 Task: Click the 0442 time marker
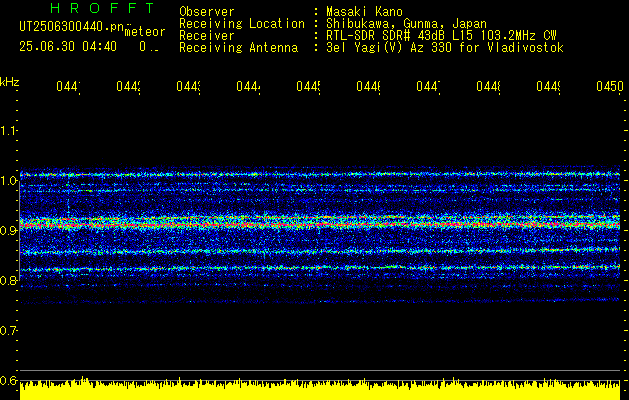128,86
